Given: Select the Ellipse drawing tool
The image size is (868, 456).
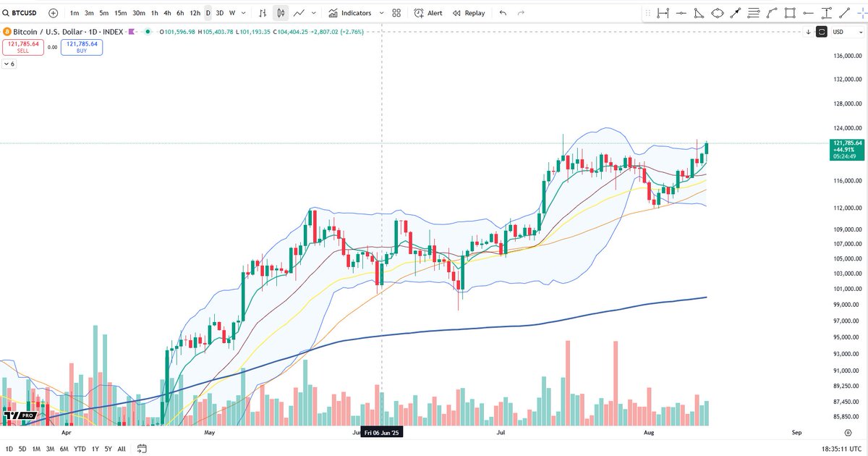Looking at the screenshot, I should coord(718,12).
